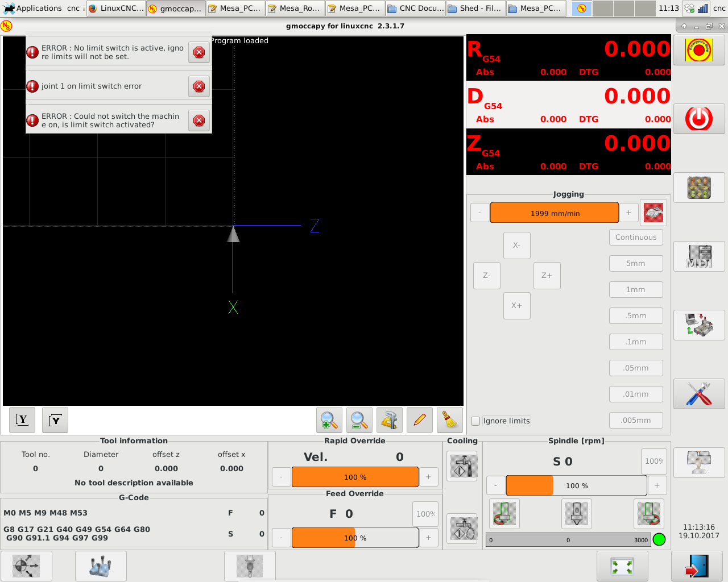The height and width of the screenshot is (582, 728).
Task: Click the pencil tool path icon
Action: (420, 421)
